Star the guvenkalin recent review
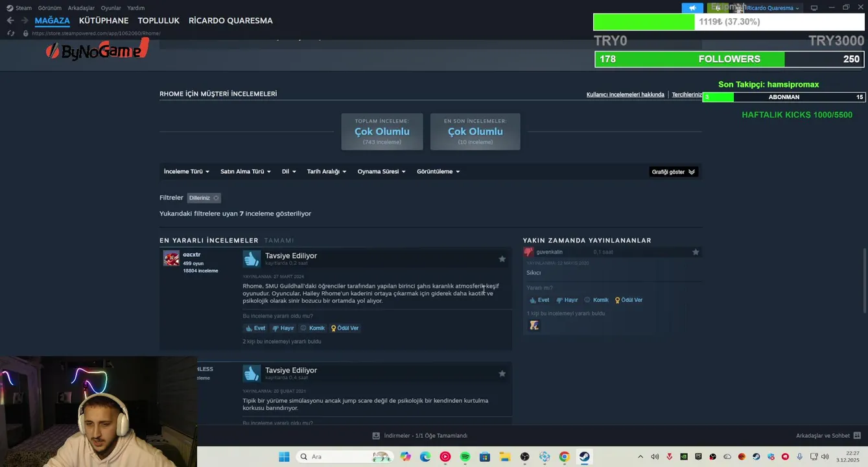Screen dimensions: 868x467 [696, 252]
